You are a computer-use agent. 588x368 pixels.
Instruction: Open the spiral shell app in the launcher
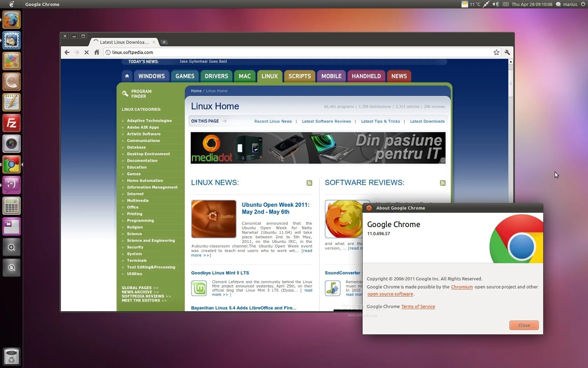point(12,82)
